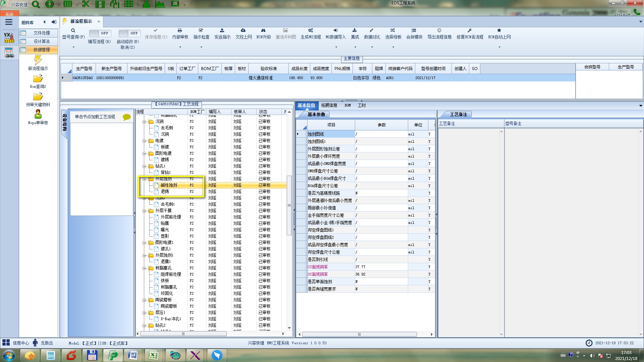This screenshot has height=362, width=644.
Task: Click the 文控上网 cloud upload icon
Action: coord(243,31)
